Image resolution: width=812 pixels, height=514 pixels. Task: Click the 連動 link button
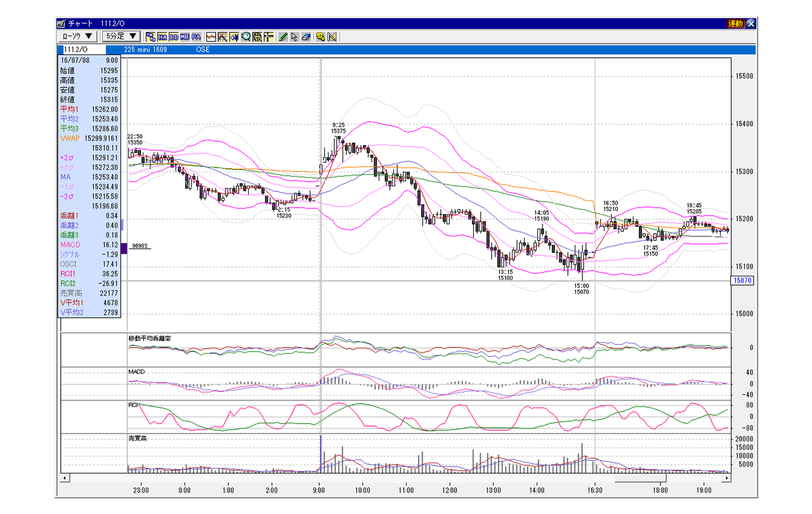(x=735, y=23)
